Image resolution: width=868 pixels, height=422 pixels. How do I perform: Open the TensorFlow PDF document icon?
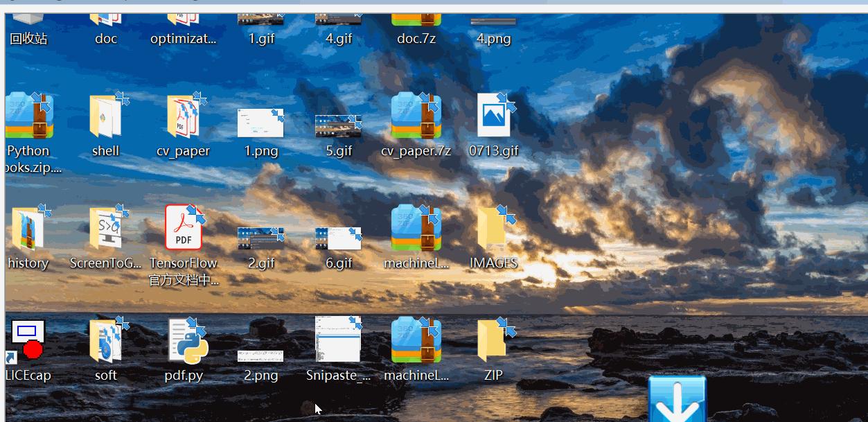click(x=184, y=227)
